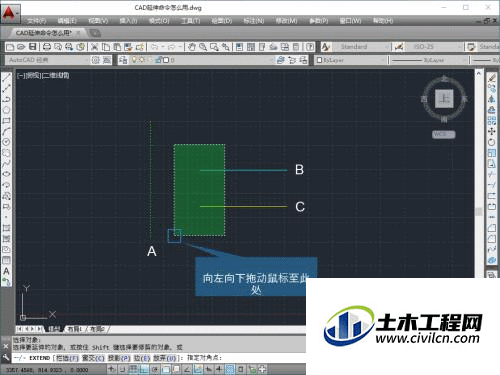Click the New drawing icon
The width and height of the screenshot is (500, 375).
(10, 47)
